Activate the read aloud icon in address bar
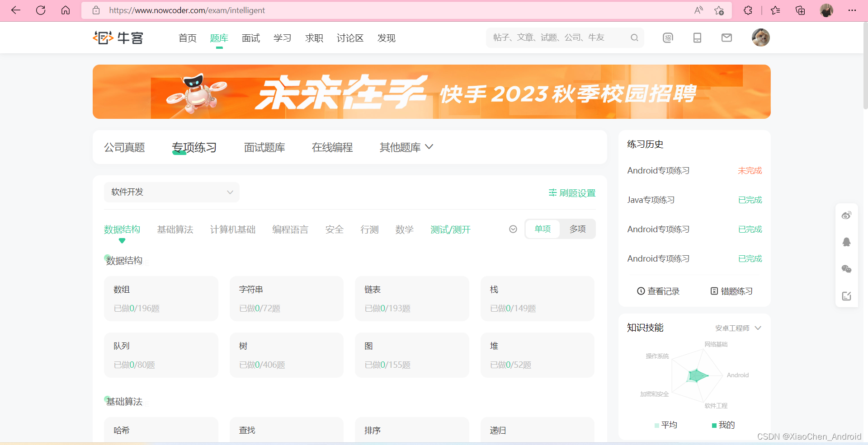 [x=698, y=10]
